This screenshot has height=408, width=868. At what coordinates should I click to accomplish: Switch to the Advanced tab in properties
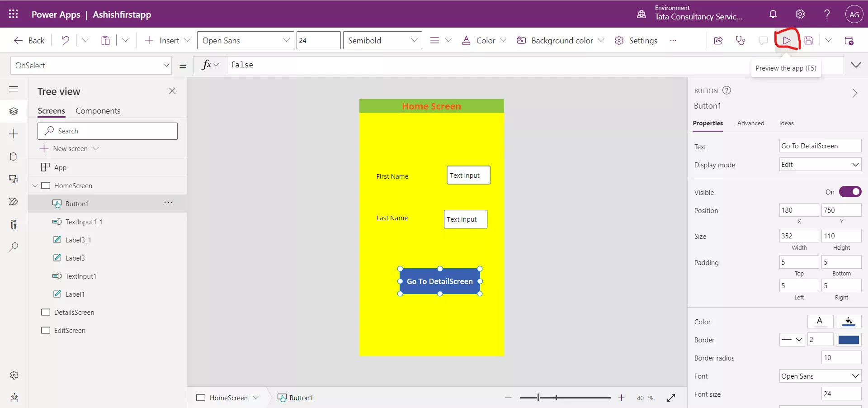(750, 123)
